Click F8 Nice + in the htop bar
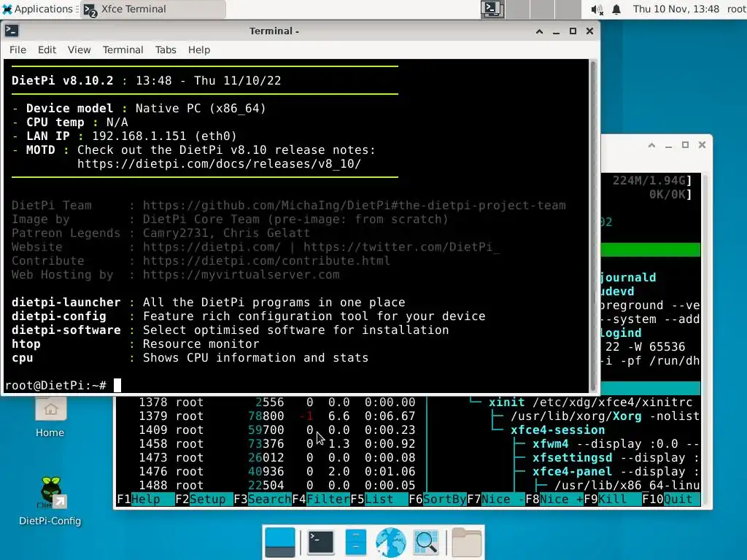 (x=554, y=499)
